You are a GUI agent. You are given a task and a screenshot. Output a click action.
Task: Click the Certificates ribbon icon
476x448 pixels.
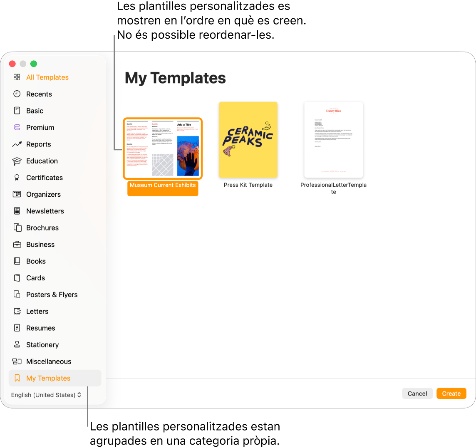tap(17, 177)
